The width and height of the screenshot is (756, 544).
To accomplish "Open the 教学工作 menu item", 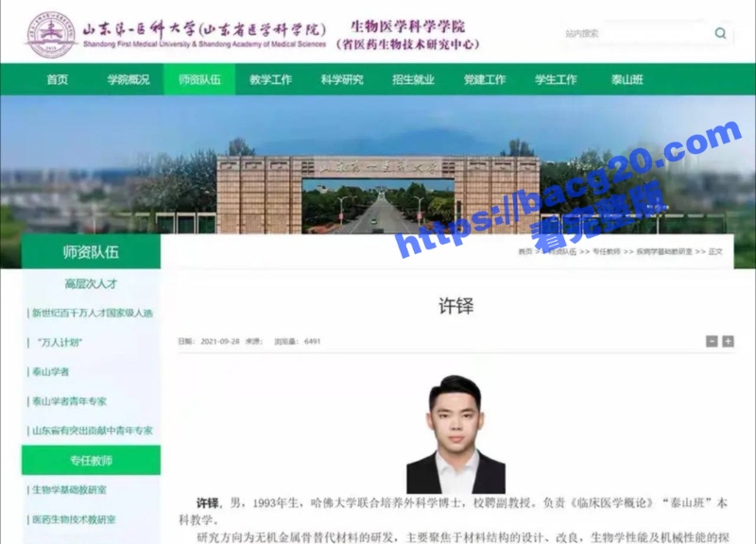I will (270, 79).
